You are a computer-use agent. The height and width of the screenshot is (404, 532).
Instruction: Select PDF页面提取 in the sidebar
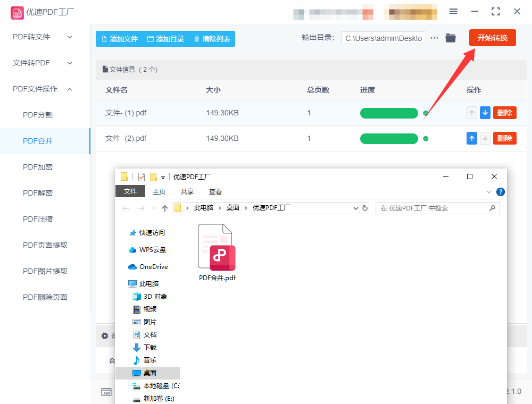pyautogui.click(x=45, y=245)
